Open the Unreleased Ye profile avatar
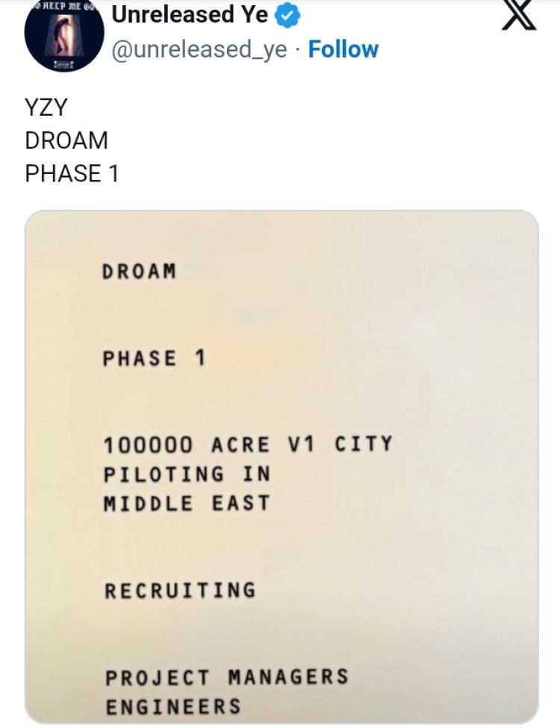The height and width of the screenshot is (728, 560). point(64,35)
